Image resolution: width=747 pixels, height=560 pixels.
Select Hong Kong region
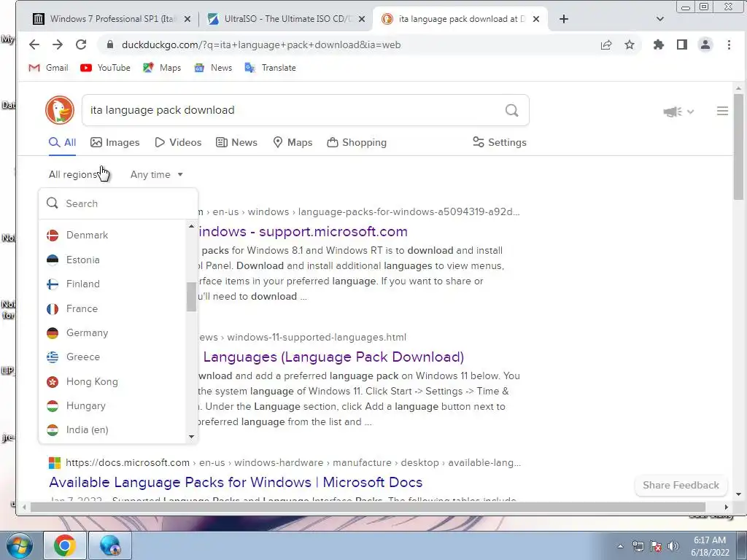click(x=113, y=382)
